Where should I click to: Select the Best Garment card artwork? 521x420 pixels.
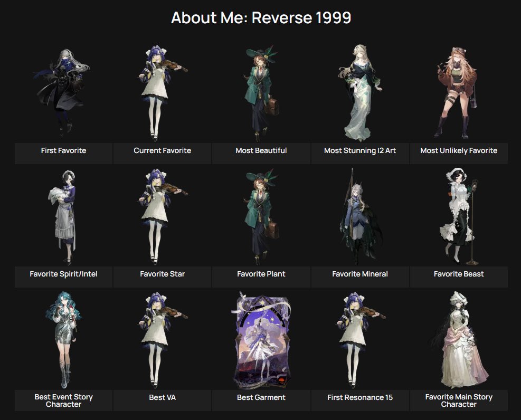tap(262, 340)
